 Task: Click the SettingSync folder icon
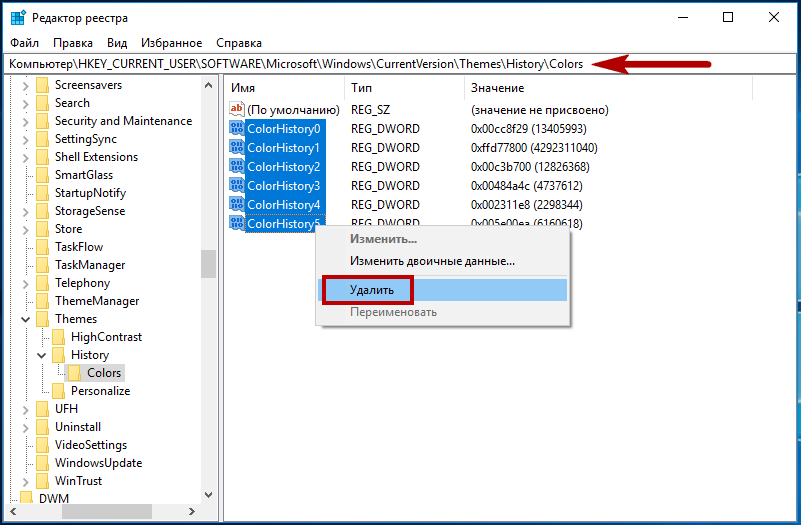(x=42, y=139)
